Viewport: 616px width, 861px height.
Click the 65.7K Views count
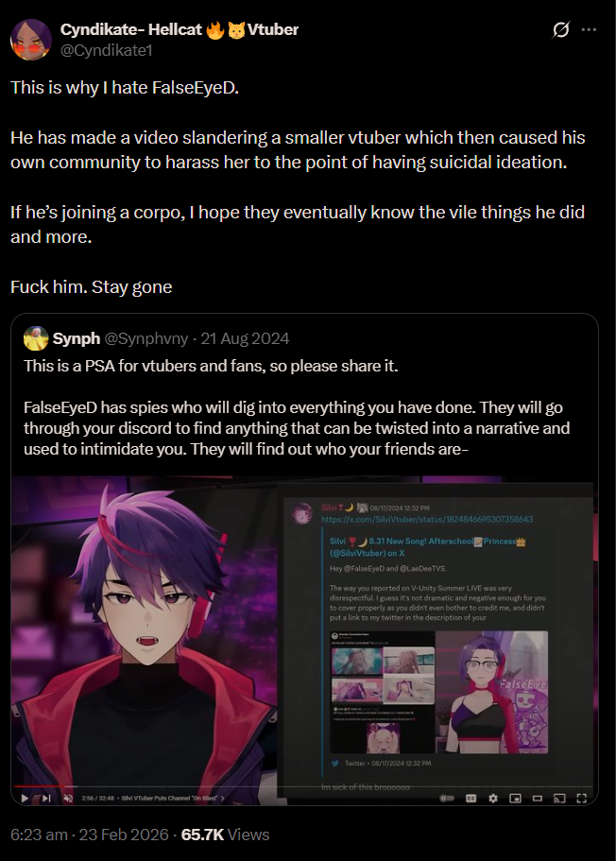[225, 835]
